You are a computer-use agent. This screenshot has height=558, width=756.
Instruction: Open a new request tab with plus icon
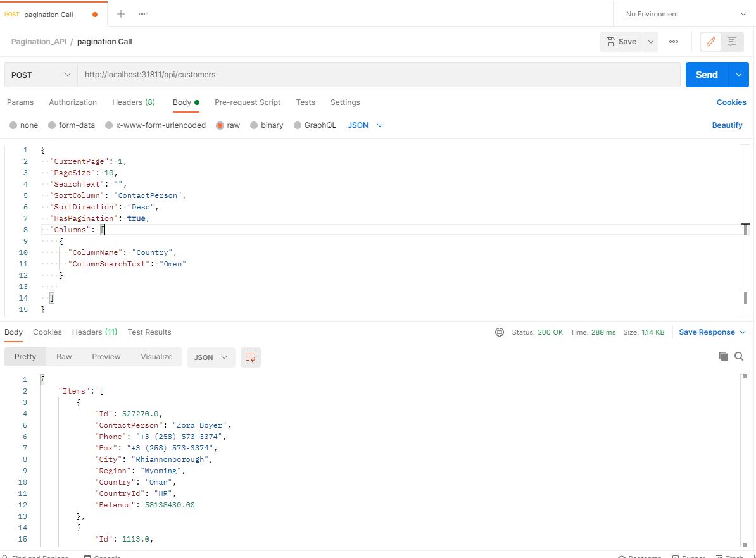120,14
